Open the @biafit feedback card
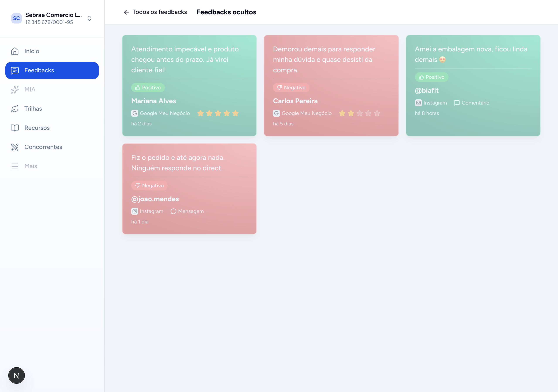This screenshot has height=392, width=558. pyautogui.click(x=473, y=86)
